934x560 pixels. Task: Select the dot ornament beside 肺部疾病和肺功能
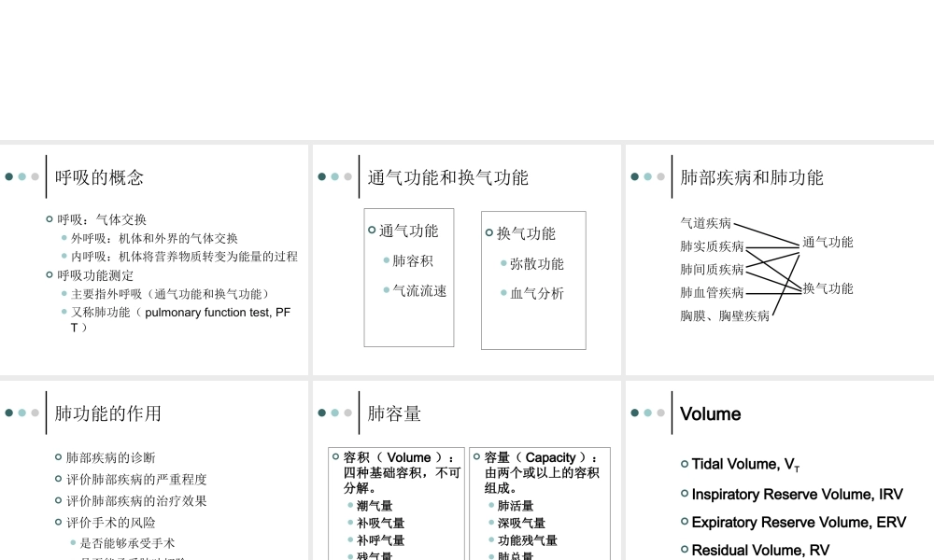[x=649, y=175]
